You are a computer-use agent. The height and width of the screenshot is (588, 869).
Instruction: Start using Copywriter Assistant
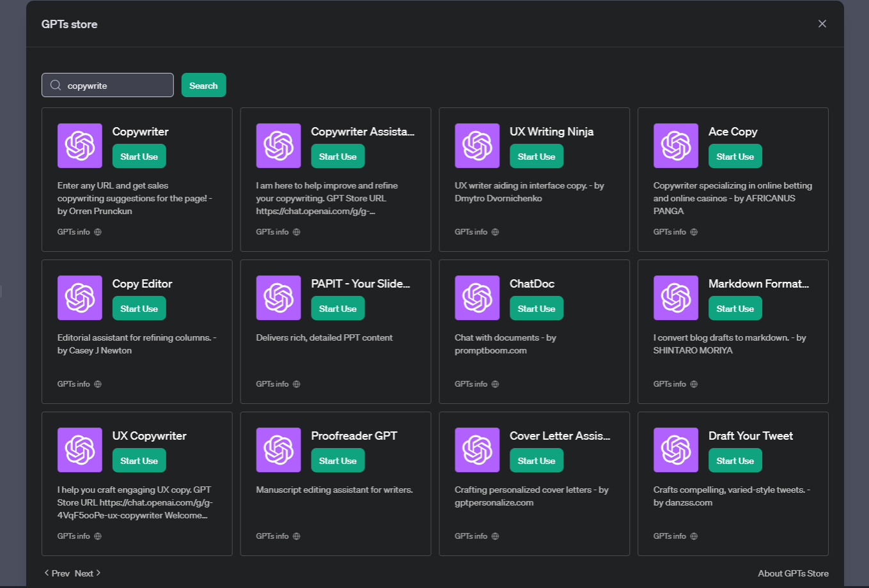point(338,157)
